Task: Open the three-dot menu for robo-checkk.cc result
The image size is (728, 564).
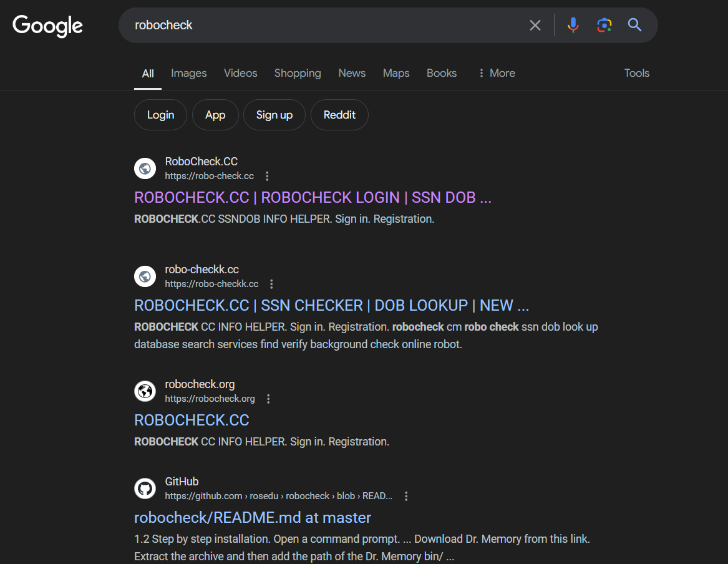Action: [271, 284]
